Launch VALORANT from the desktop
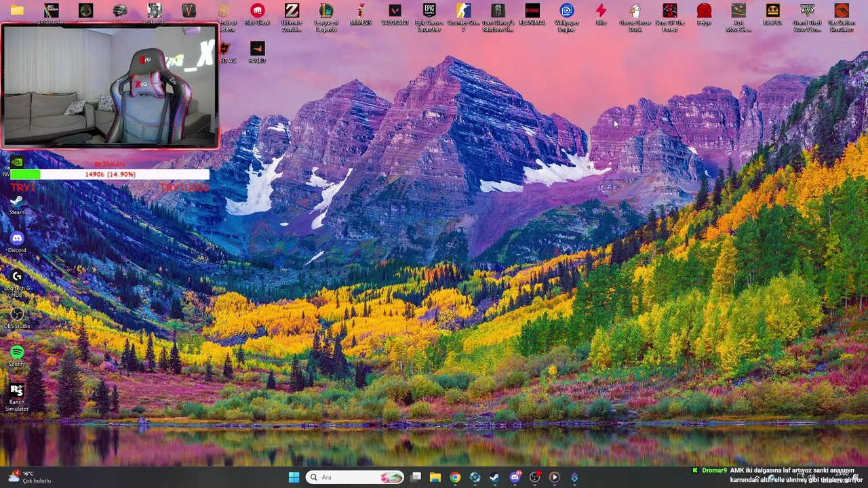Screen dimensions: 868x488 pyautogui.click(x=395, y=15)
